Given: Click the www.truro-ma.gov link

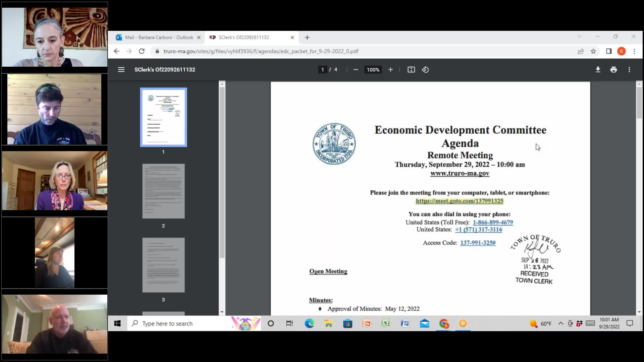Looking at the screenshot, I should point(460,173).
